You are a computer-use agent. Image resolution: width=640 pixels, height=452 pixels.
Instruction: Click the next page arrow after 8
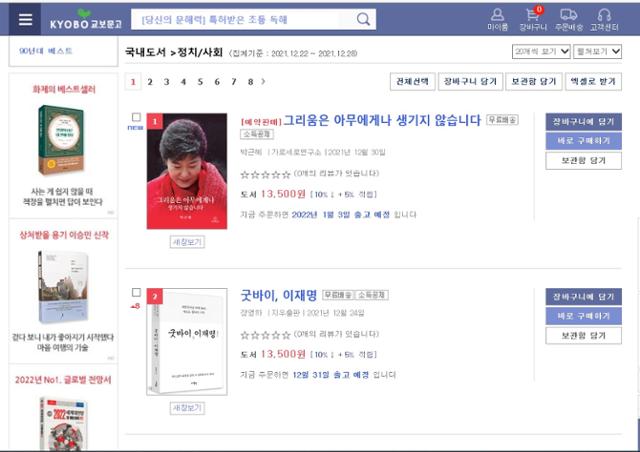(x=263, y=82)
